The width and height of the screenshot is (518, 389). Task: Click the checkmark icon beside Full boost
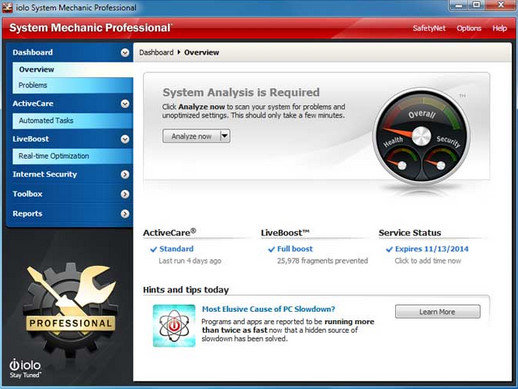pos(271,249)
